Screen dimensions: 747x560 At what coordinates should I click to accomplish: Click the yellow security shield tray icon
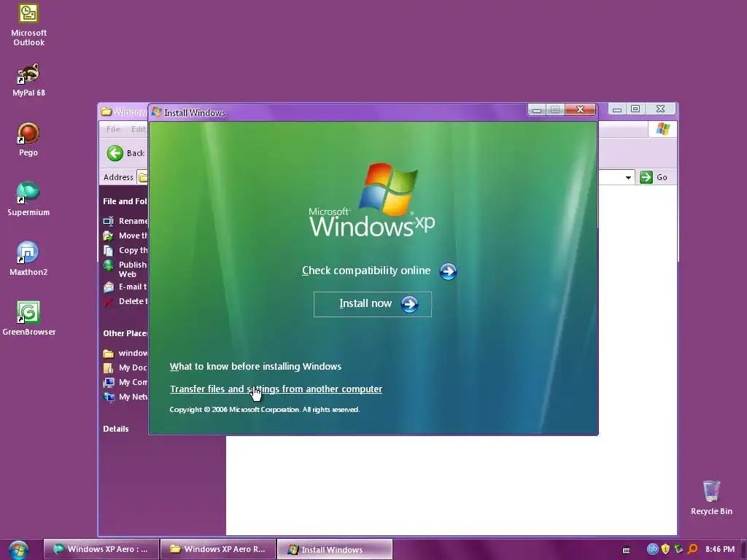coord(665,549)
